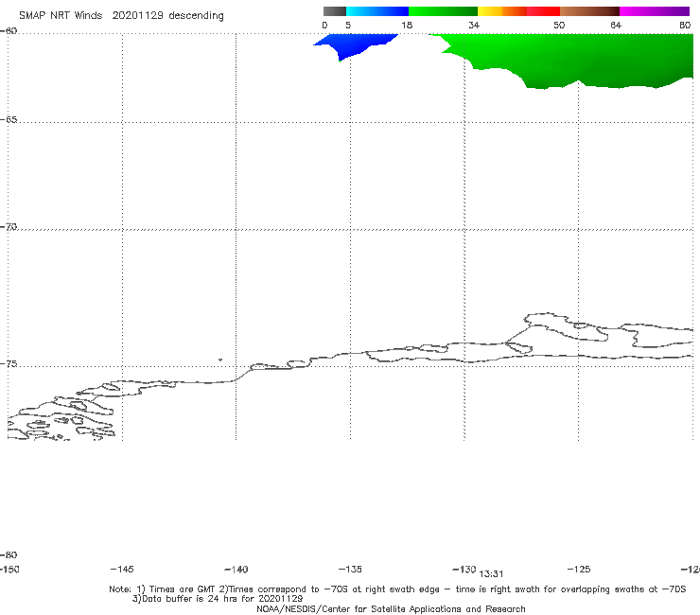The height and width of the screenshot is (615, 700).
Task: Click the longitude label '-125'
Action: 579,570
